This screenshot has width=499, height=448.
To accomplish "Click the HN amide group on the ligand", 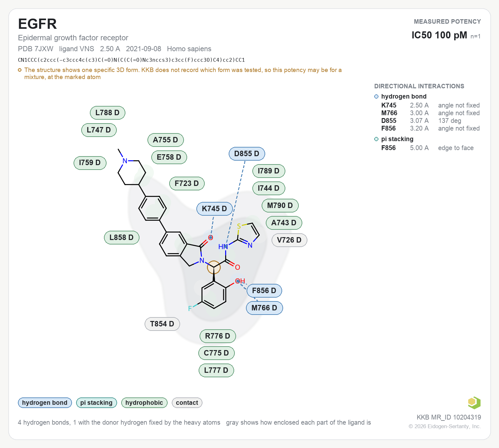I will [223, 247].
